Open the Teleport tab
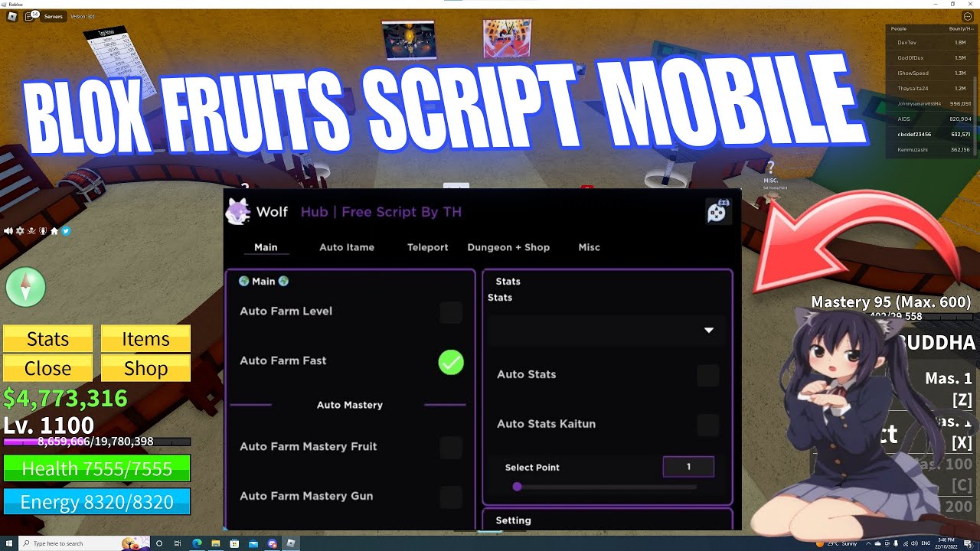The width and height of the screenshot is (980, 551). point(427,247)
